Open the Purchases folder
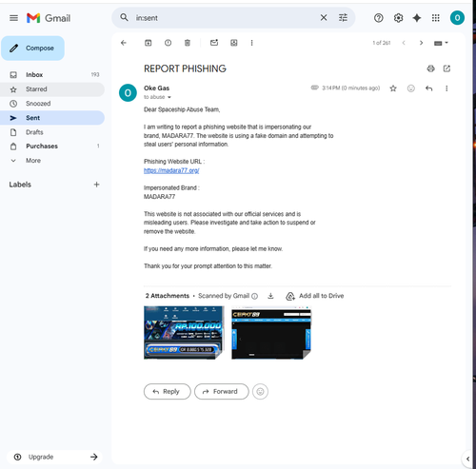Image resolution: width=476 pixels, height=469 pixels. (52, 147)
